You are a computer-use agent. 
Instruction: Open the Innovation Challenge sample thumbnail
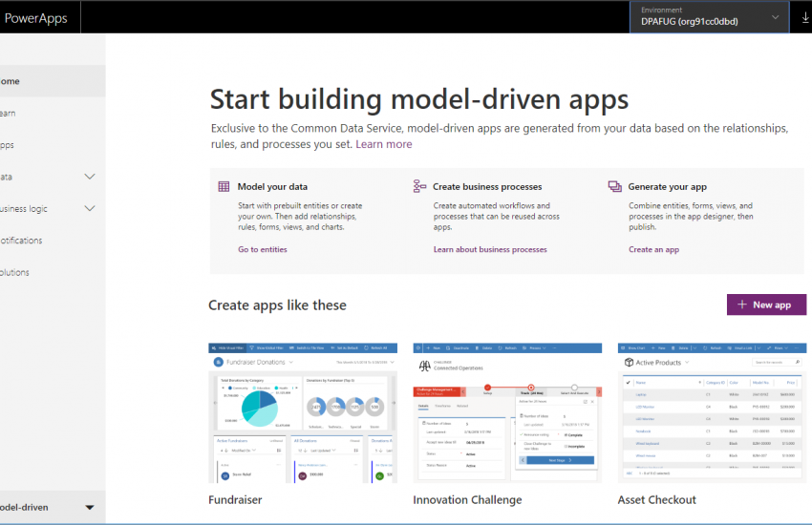(507, 412)
